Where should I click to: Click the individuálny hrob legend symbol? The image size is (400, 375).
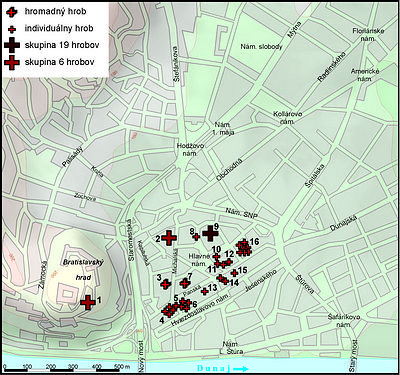tap(12, 29)
